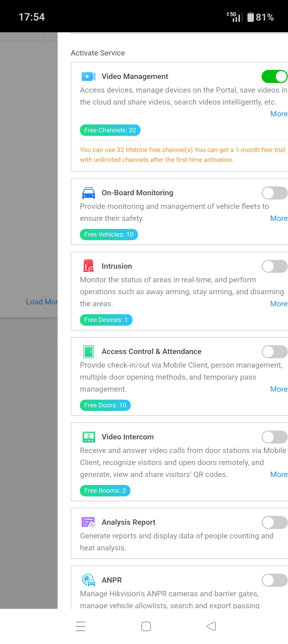Expand More for On-Board Monitoring details
288x644 pixels.
[x=279, y=218]
